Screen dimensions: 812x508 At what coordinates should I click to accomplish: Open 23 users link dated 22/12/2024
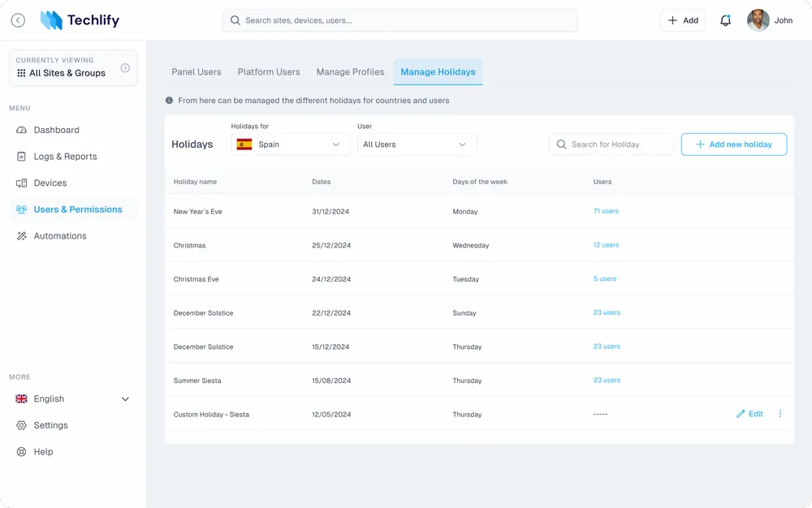point(607,312)
